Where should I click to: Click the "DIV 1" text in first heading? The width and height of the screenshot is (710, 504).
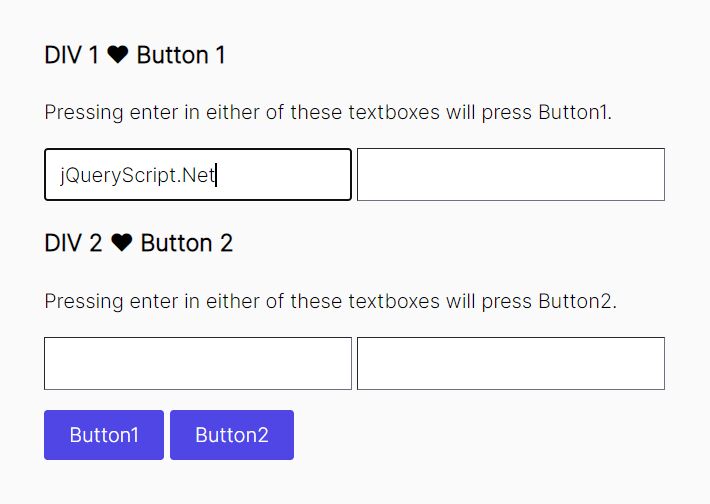tap(72, 56)
